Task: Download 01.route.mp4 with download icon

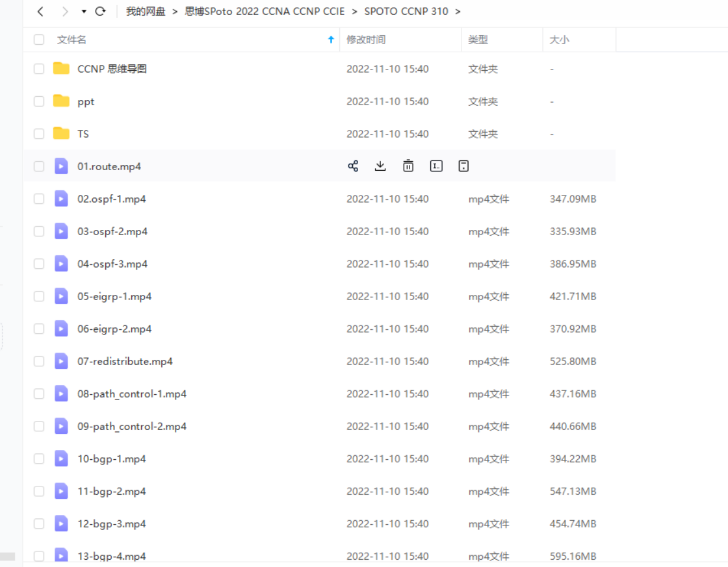Action: (380, 166)
